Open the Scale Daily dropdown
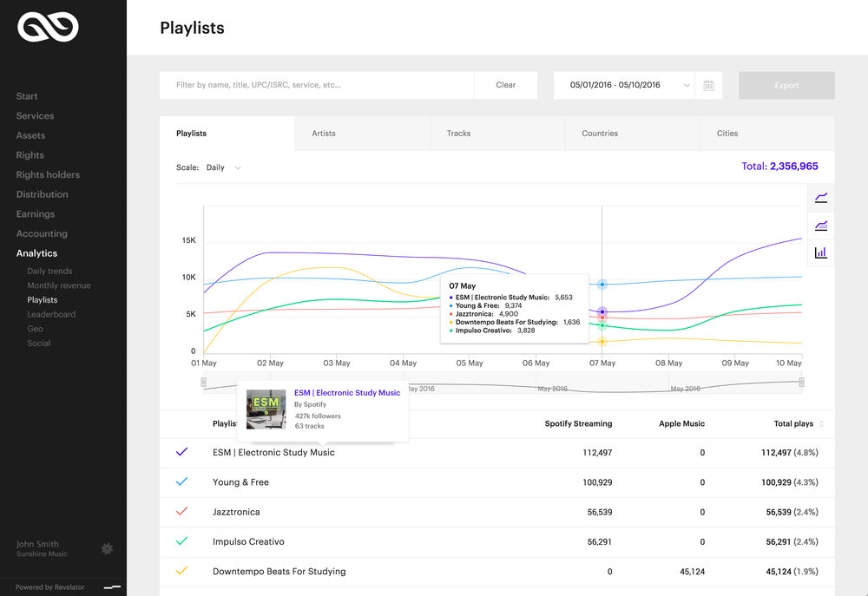Viewport: 868px width, 596px height. 223,167
